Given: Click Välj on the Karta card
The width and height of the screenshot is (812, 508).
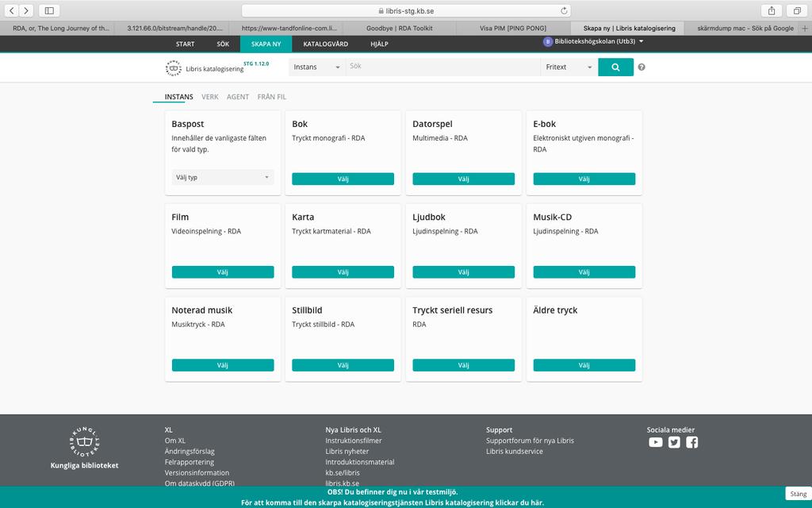Looking at the screenshot, I should point(343,272).
